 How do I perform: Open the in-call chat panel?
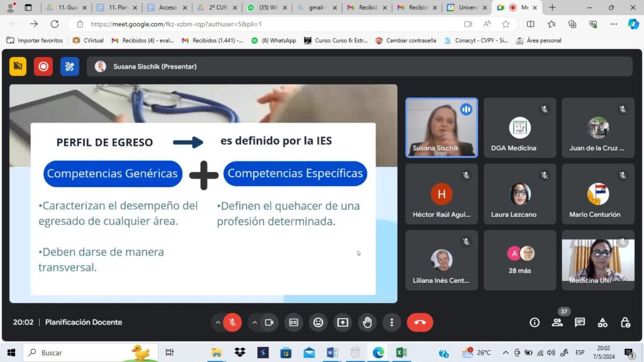tap(580, 322)
